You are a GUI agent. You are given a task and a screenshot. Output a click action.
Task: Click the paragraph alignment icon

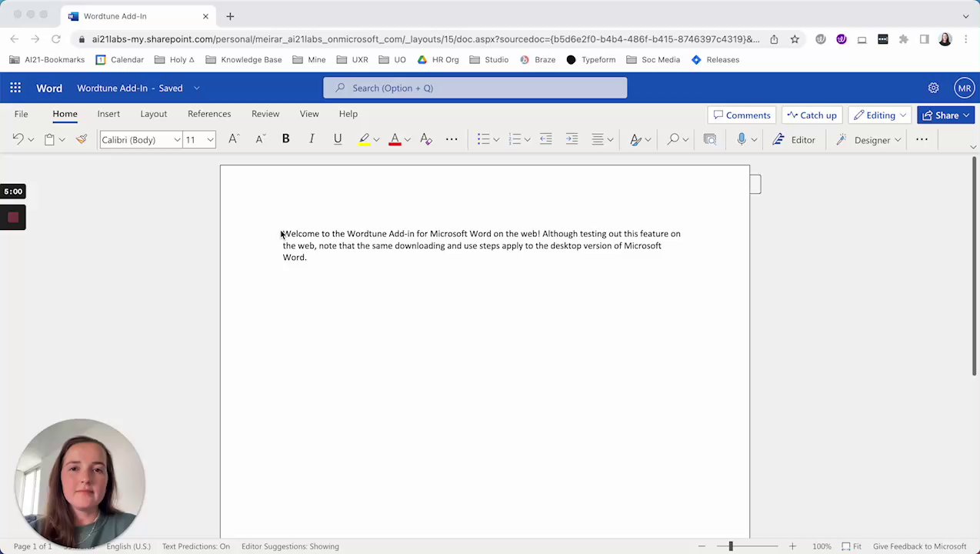[598, 139]
